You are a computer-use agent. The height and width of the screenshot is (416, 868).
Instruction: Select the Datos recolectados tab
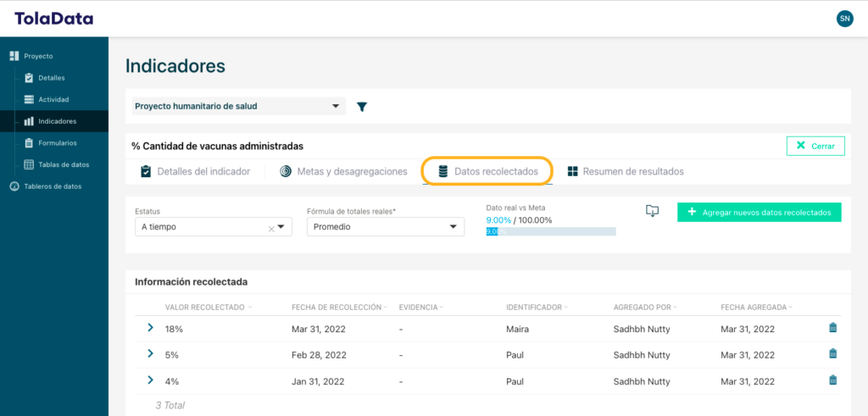point(487,171)
